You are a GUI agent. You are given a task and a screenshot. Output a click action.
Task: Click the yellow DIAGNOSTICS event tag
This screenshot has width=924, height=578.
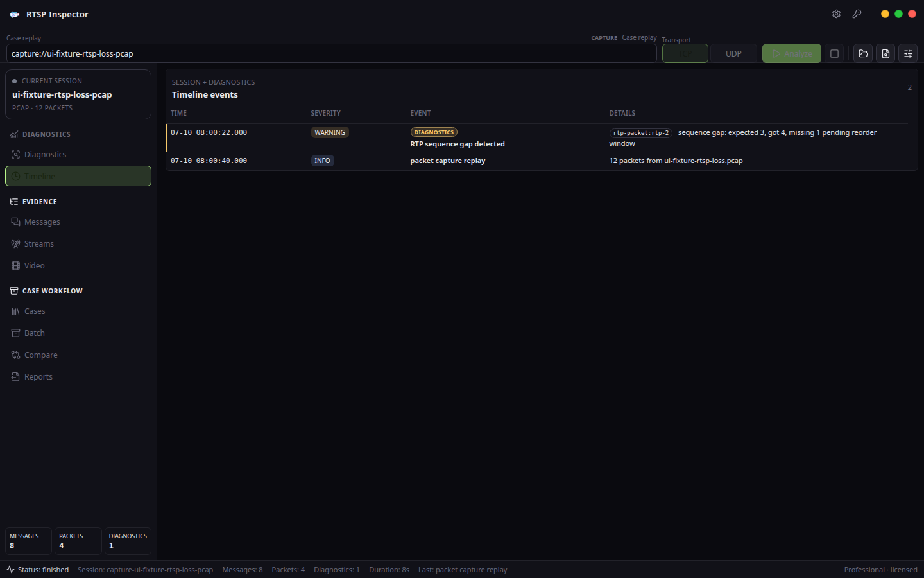click(x=434, y=132)
